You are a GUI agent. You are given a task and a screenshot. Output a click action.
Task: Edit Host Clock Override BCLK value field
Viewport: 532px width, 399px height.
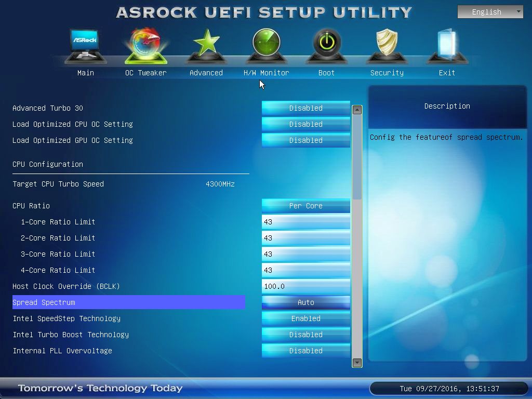coord(305,286)
